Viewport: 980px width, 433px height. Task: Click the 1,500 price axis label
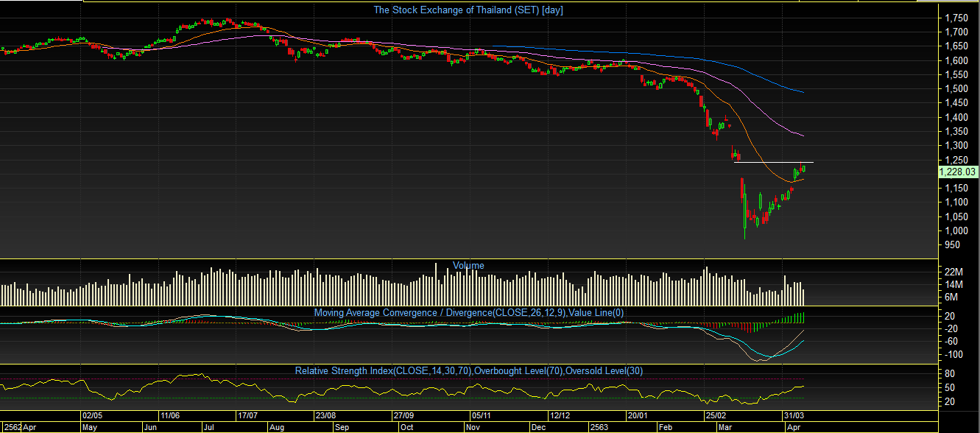[956, 89]
